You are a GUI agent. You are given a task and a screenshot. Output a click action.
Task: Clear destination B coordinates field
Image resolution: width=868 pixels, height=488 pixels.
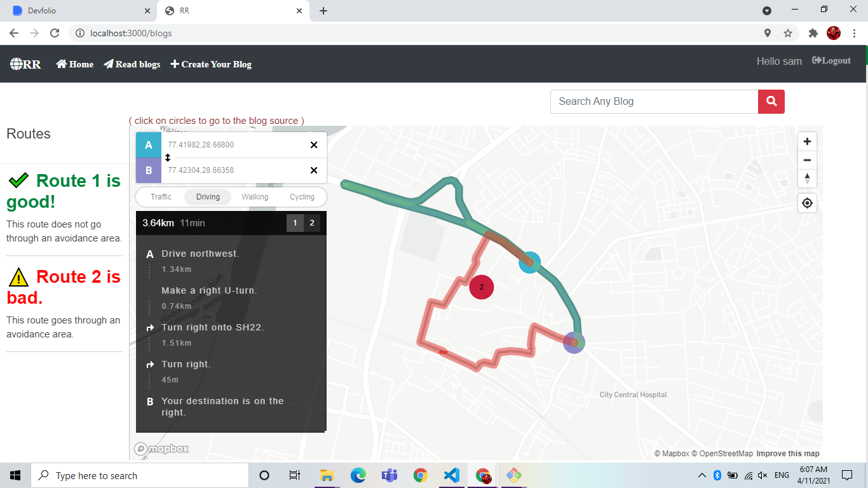click(313, 170)
